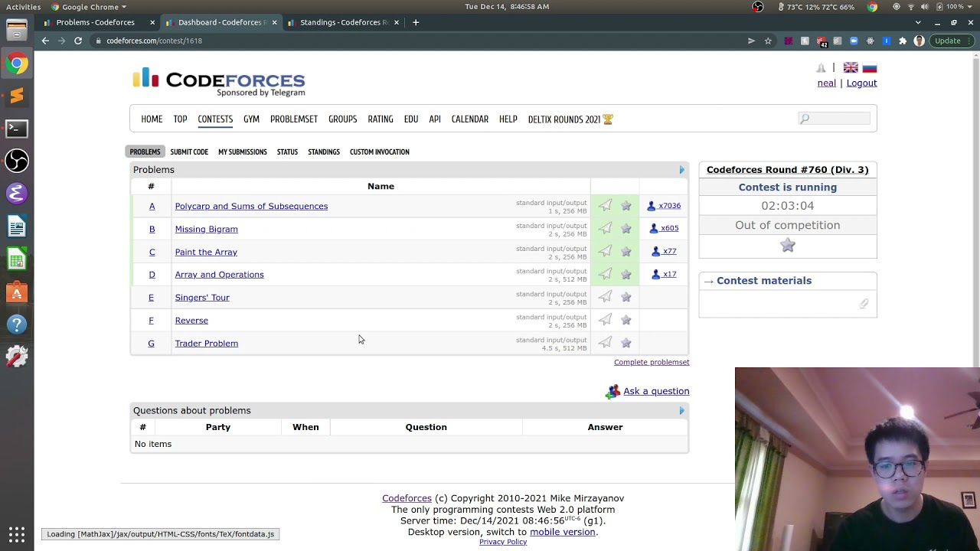Toggle favorite star for problem B

click(x=626, y=228)
